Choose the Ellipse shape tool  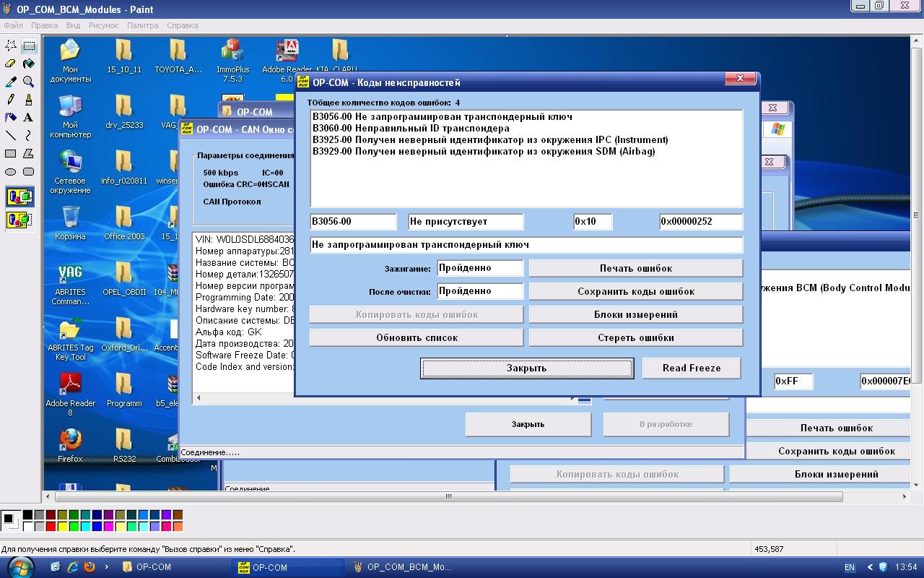(11, 171)
